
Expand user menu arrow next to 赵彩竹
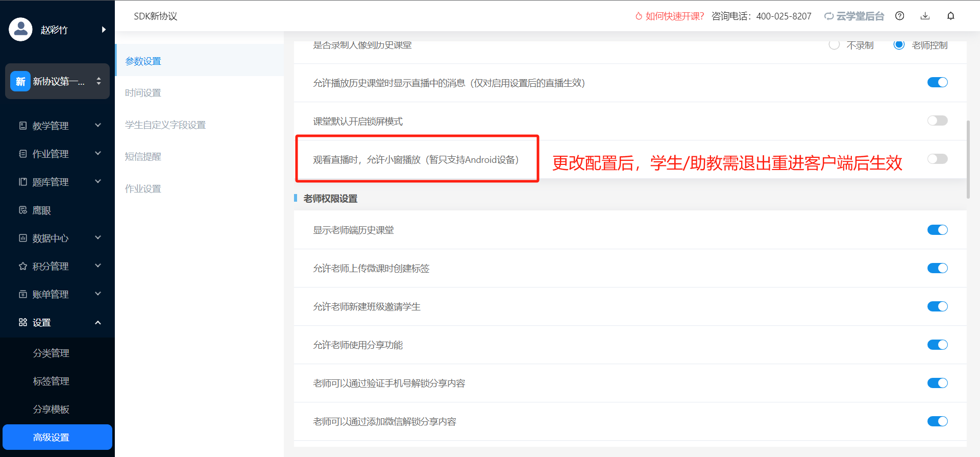(x=104, y=30)
